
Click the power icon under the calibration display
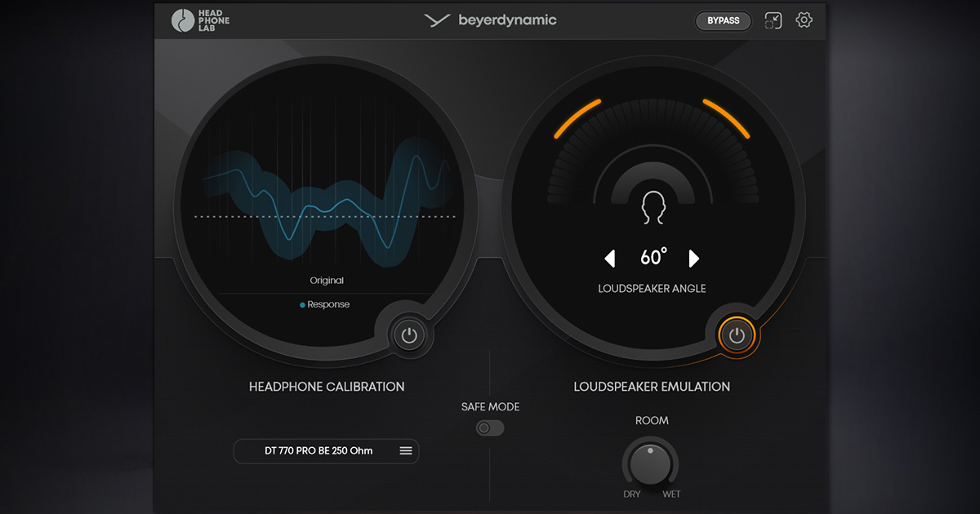409,335
